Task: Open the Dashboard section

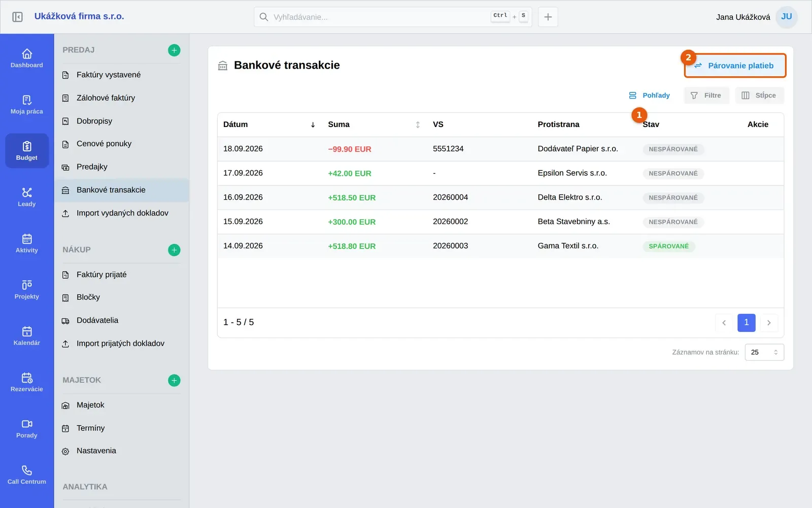Action: pyautogui.click(x=27, y=58)
